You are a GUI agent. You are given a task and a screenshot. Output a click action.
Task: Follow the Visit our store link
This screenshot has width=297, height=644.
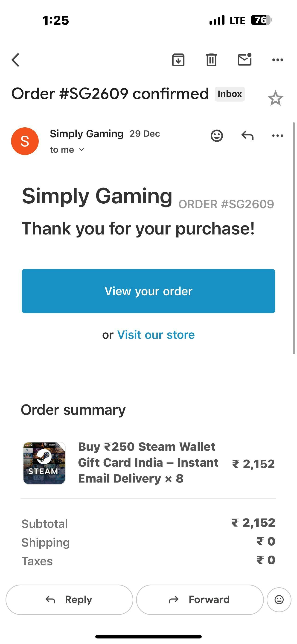point(156,335)
